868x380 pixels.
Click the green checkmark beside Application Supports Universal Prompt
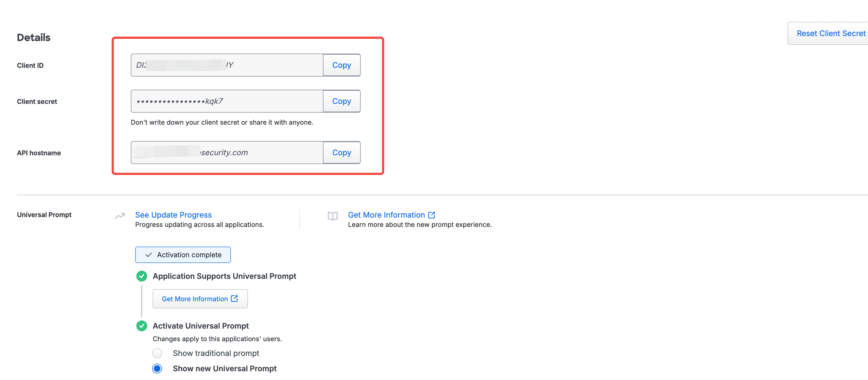click(141, 276)
